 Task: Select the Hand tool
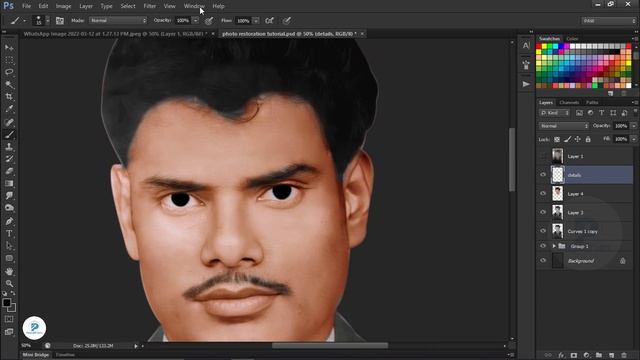(x=9, y=271)
